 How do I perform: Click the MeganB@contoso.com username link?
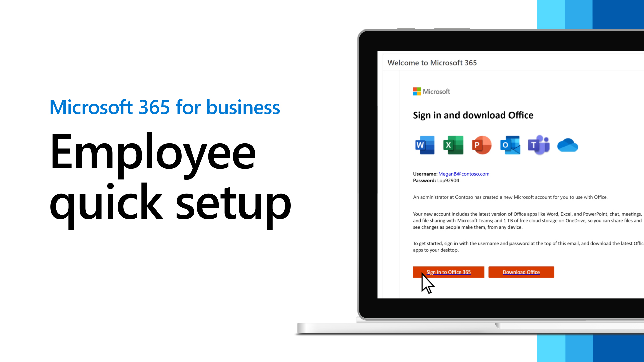pos(464,174)
